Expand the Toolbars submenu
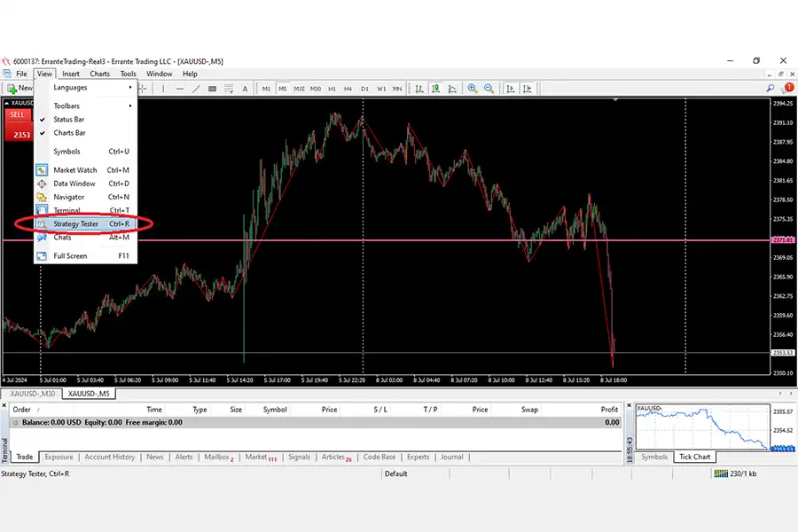798x532 pixels. pyautogui.click(x=85, y=106)
